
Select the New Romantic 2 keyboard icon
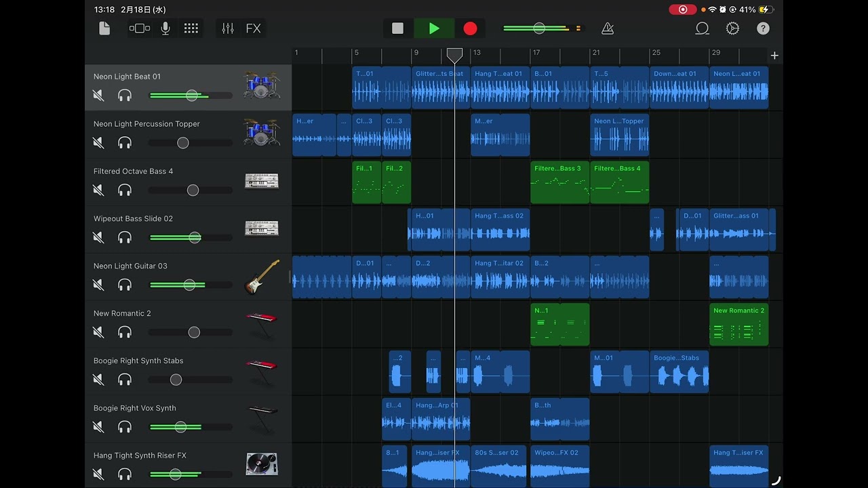point(262,323)
